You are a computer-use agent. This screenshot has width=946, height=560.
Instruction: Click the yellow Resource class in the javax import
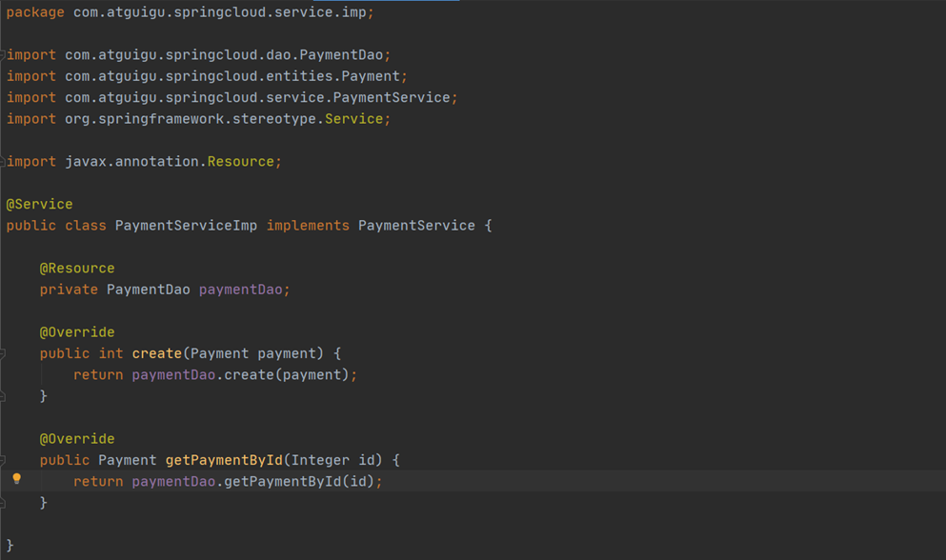click(x=241, y=162)
